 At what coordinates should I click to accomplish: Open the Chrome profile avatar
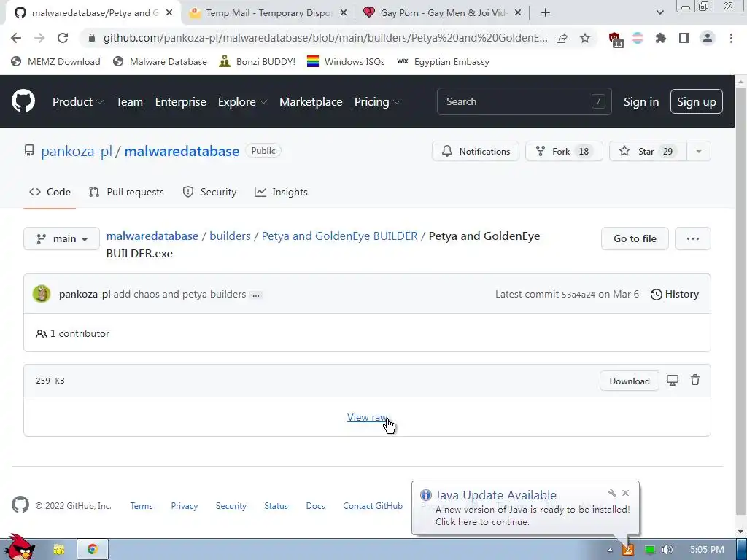pos(708,38)
